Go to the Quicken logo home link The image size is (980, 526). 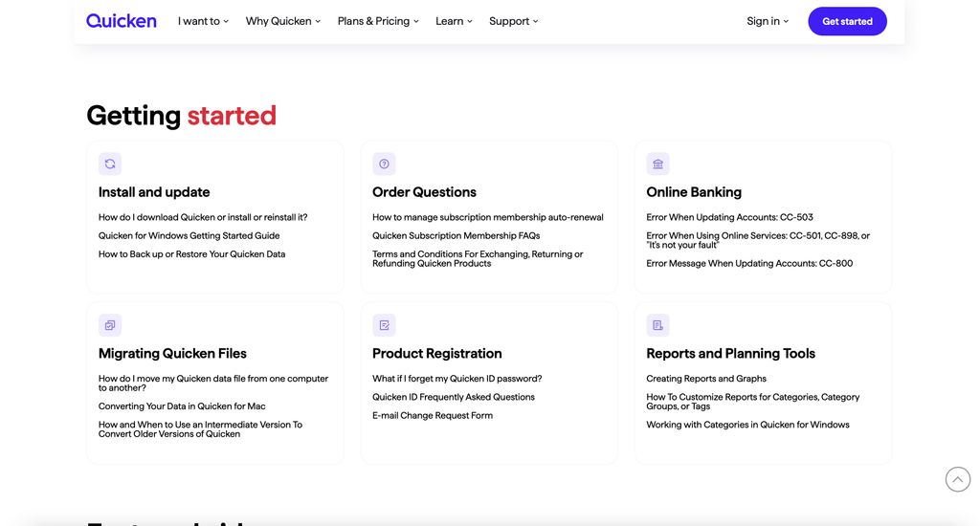click(x=122, y=21)
